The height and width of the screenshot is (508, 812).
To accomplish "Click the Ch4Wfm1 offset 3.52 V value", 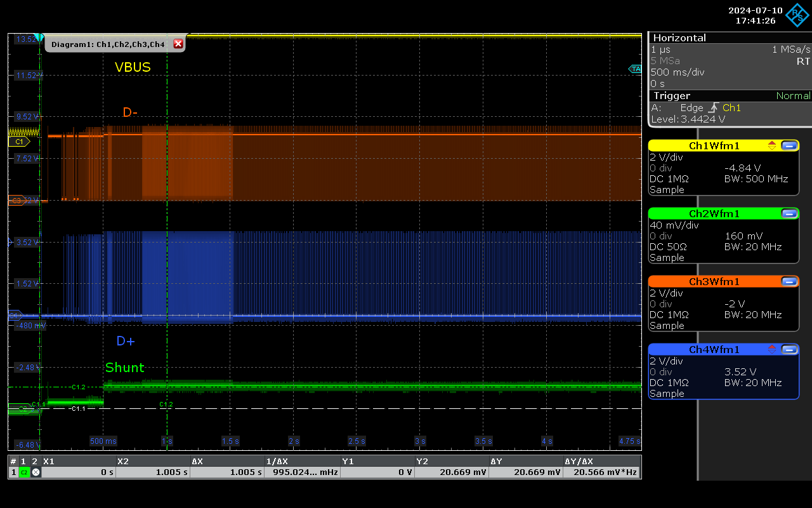I will pos(740,371).
